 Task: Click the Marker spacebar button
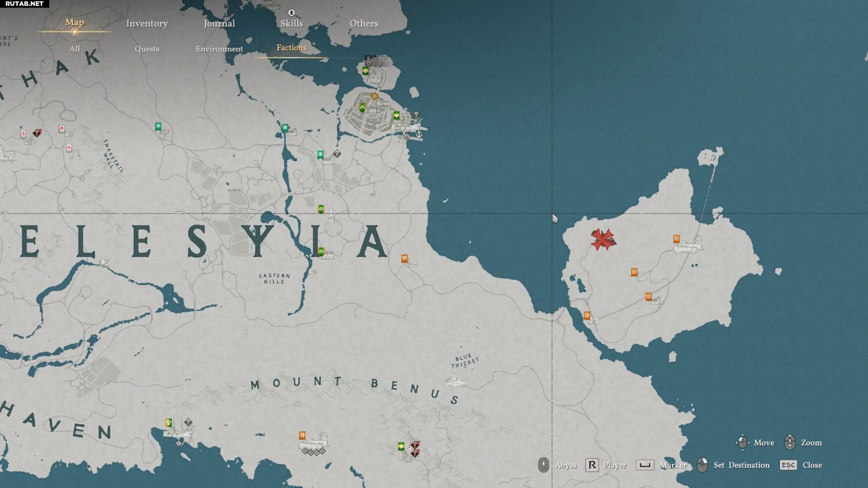pos(645,465)
